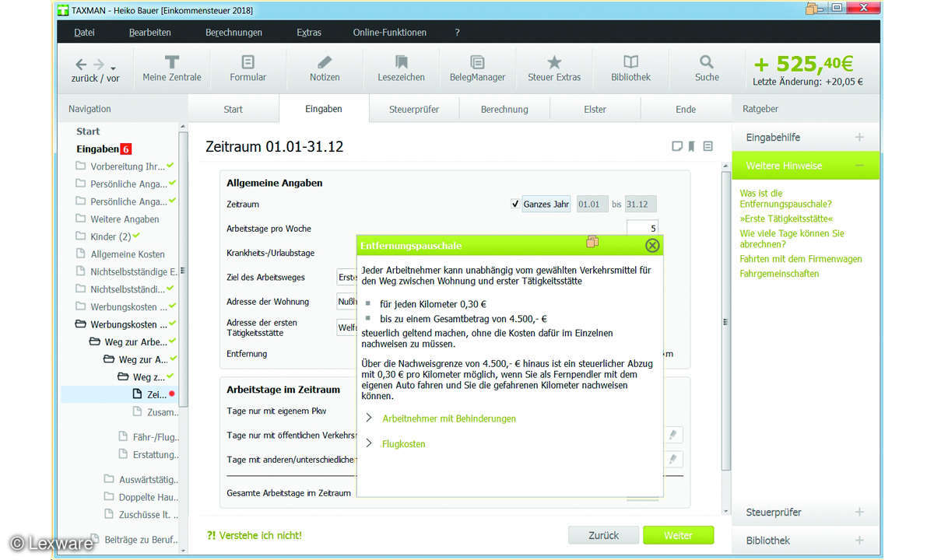This screenshot has width=934, height=560.
Task: Click the note icon beside Zeitraum heading
Action: click(x=677, y=146)
